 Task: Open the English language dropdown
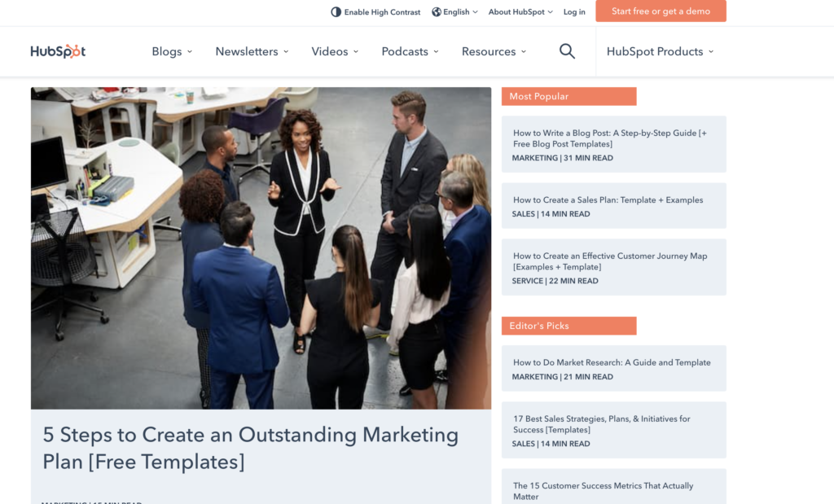tap(454, 11)
